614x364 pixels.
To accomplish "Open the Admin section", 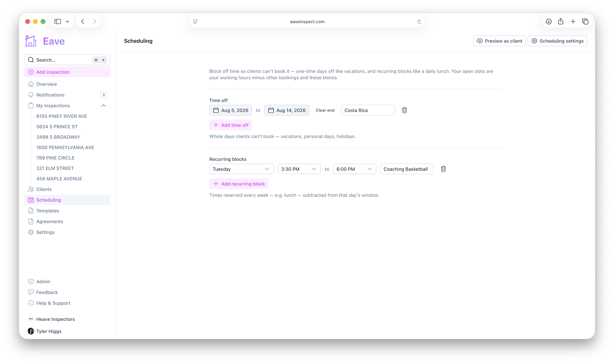I will coord(67,282).
